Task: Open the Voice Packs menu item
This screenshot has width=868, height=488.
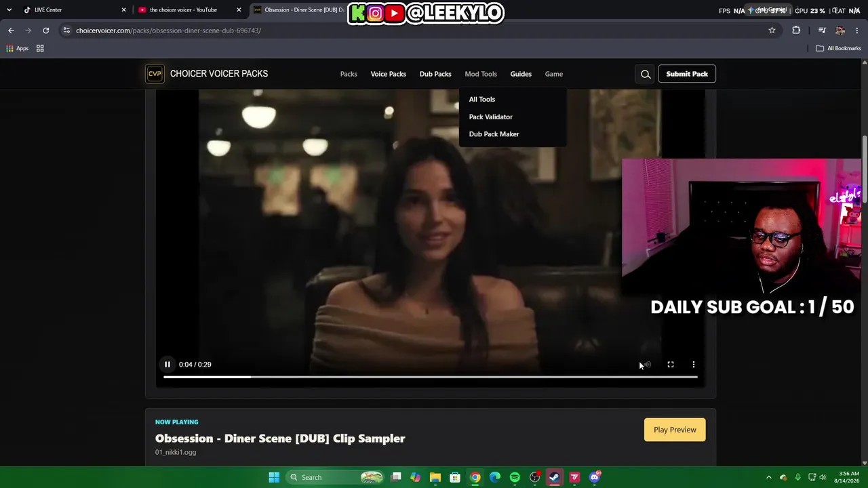Action: (x=389, y=74)
